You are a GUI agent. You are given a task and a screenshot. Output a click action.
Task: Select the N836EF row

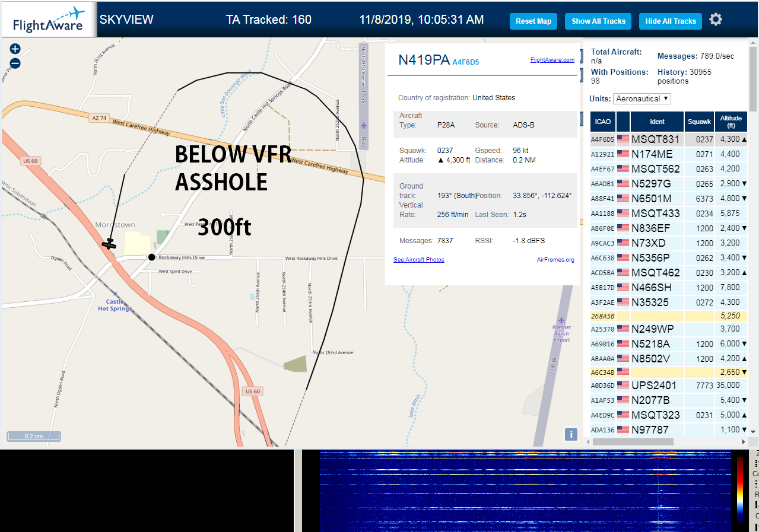tap(669, 228)
